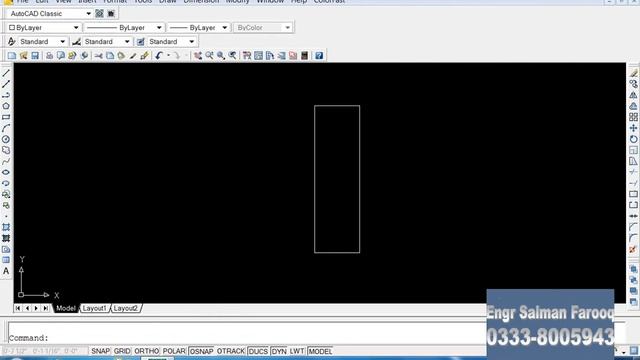Toggle OSNAP in status bar
Viewport: 640px width, 360px height.
pyautogui.click(x=202, y=351)
